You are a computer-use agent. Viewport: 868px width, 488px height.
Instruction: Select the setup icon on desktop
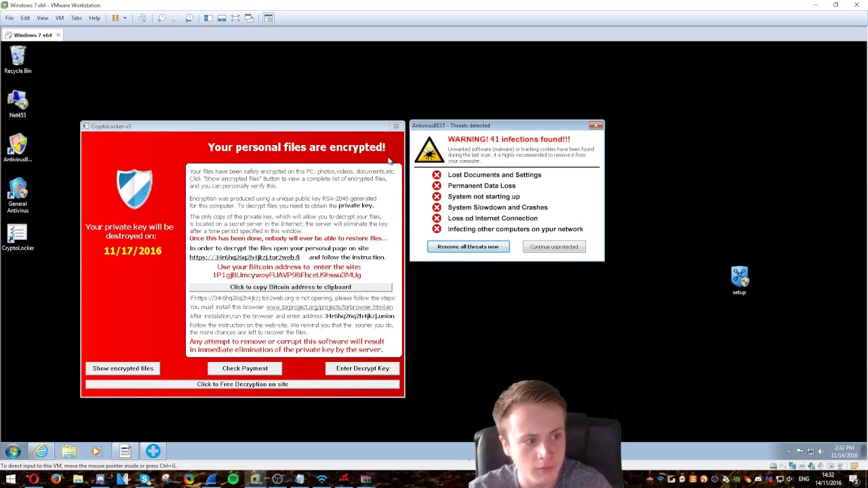pos(739,281)
